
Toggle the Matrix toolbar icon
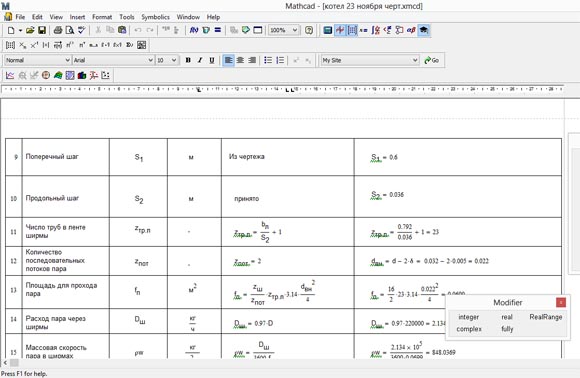click(352, 30)
